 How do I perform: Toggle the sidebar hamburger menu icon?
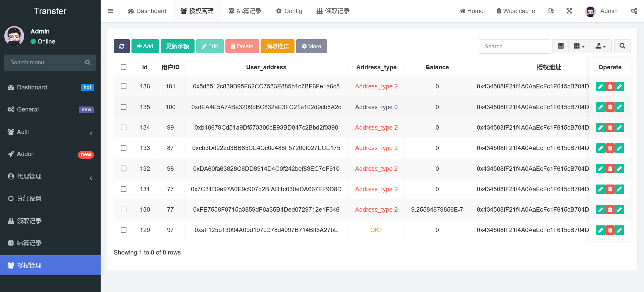(x=110, y=11)
